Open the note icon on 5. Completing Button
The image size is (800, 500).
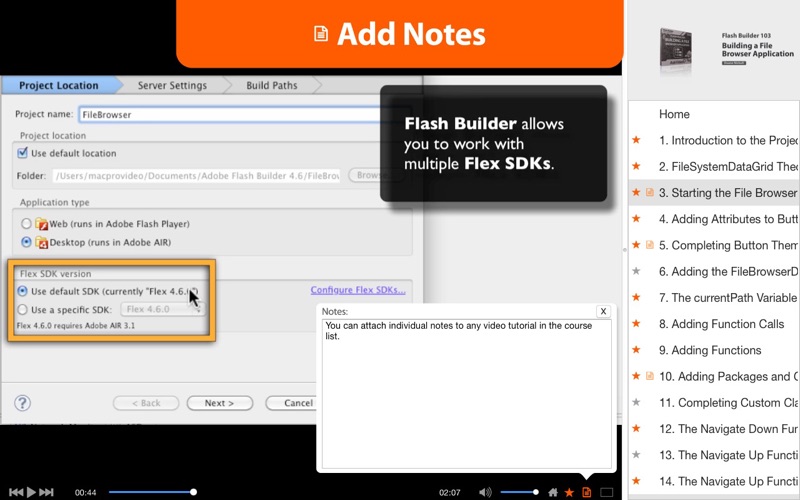pos(649,245)
